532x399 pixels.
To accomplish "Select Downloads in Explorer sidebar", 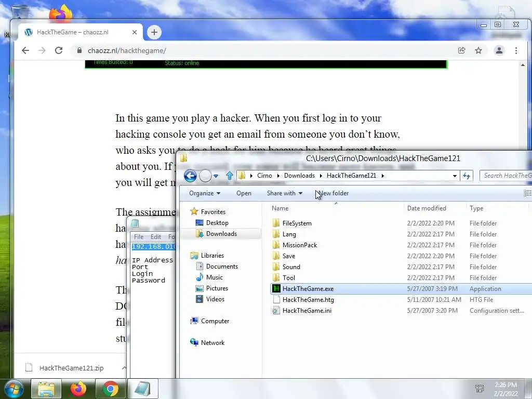I will [x=221, y=234].
